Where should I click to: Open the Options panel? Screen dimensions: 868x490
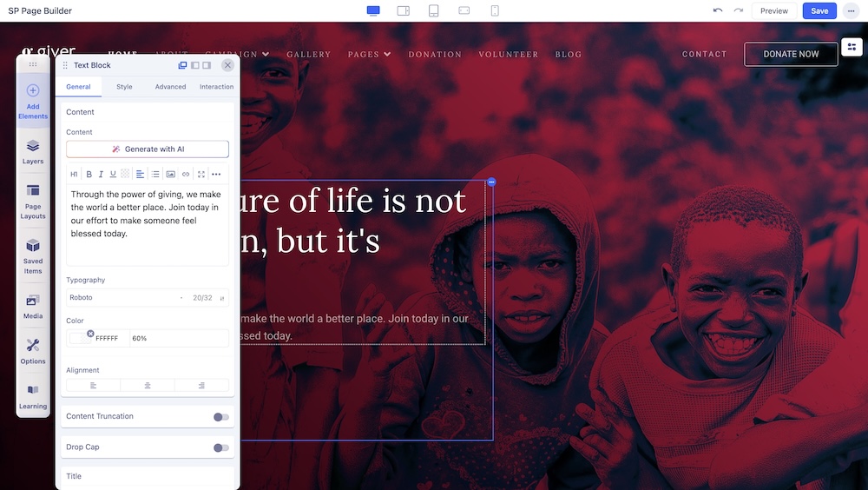pyautogui.click(x=33, y=351)
